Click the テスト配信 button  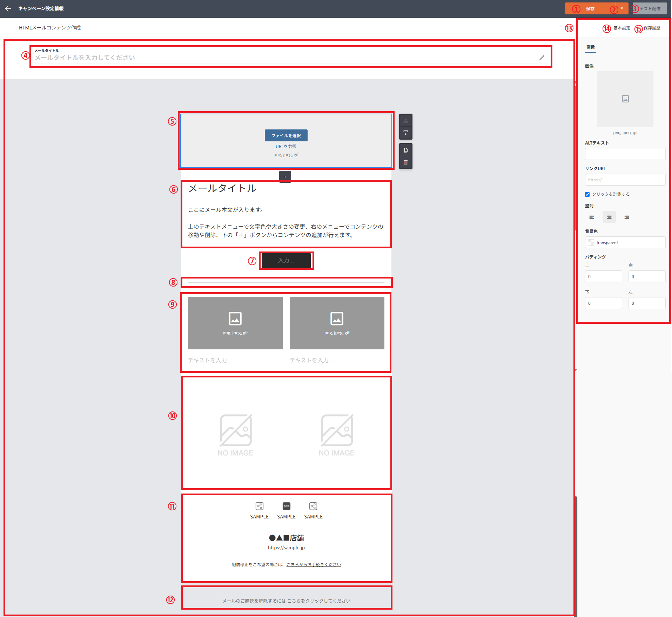(x=650, y=8)
